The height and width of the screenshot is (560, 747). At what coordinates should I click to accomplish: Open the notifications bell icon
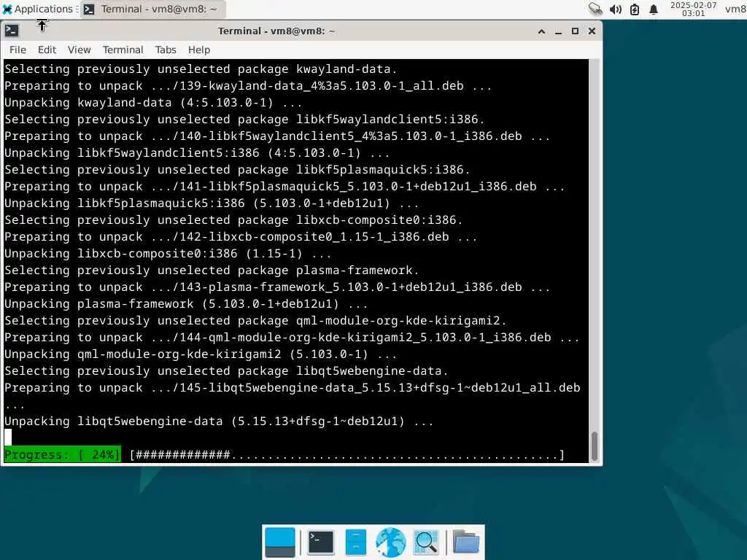click(654, 9)
